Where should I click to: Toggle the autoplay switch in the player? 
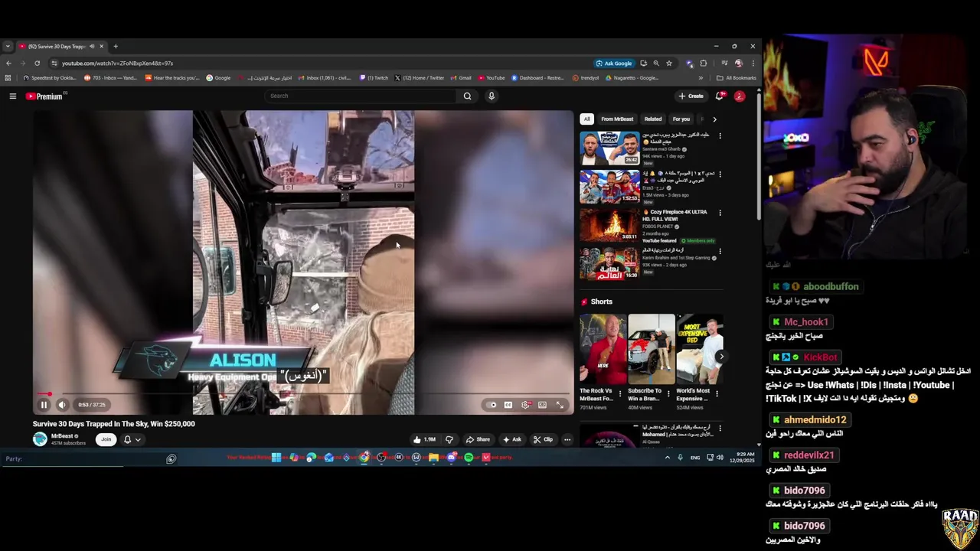click(x=492, y=405)
